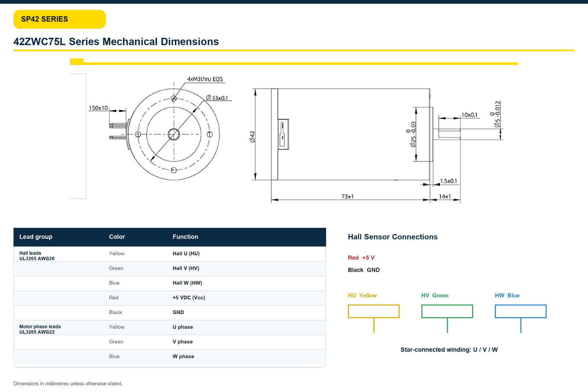Image resolution: width=588 pixels, height=392 pixels.
Task: Click the Hall V (HV) function cell
Action: [x=186, y=268]
